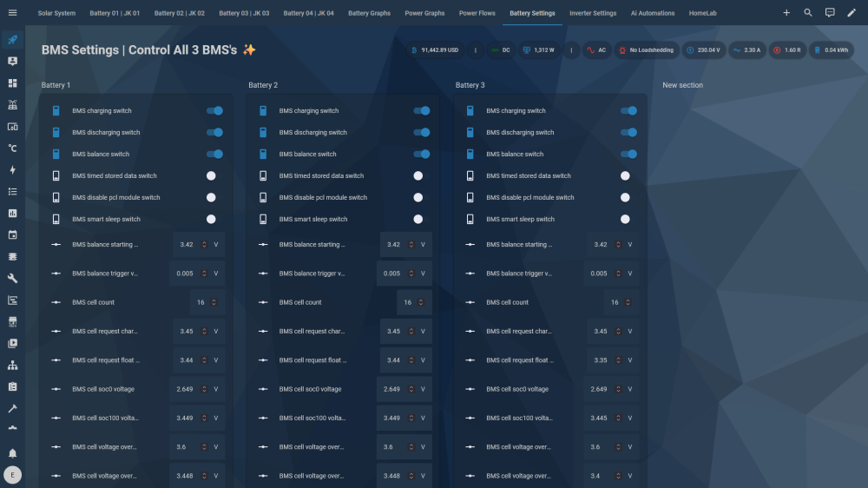
Task: Switch to Ai Automations tab
Action: pyautogui.click(x=653, y=13)
